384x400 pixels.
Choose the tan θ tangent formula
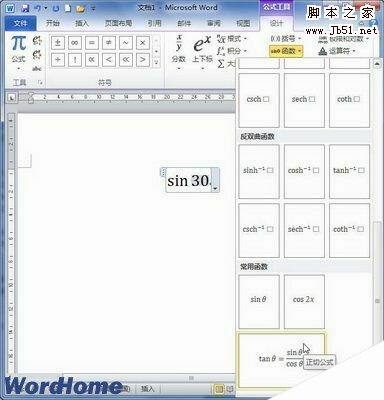[281, 359]
